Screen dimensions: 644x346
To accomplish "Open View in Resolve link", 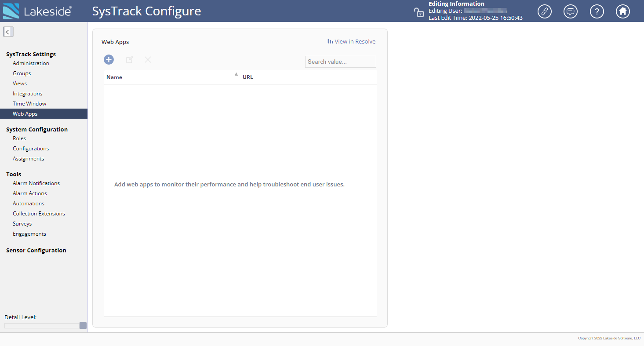I will click(x=352, y=41).
